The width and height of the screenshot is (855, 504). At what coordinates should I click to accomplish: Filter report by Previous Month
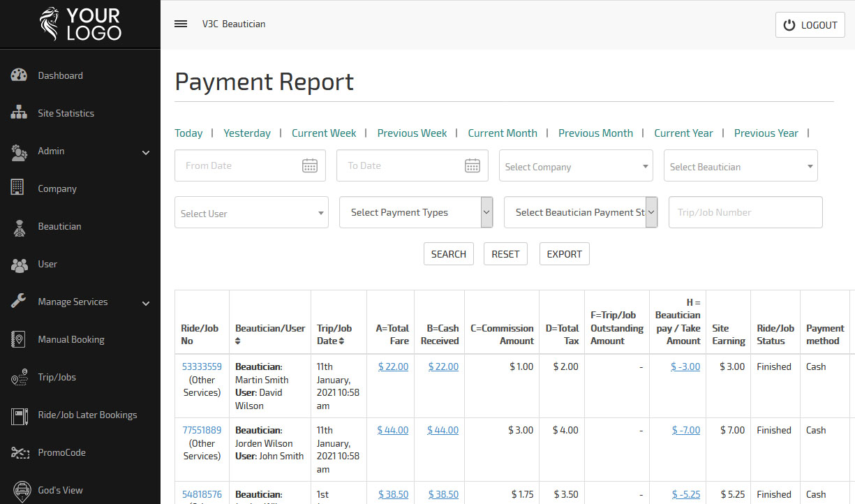pos(595,133)
